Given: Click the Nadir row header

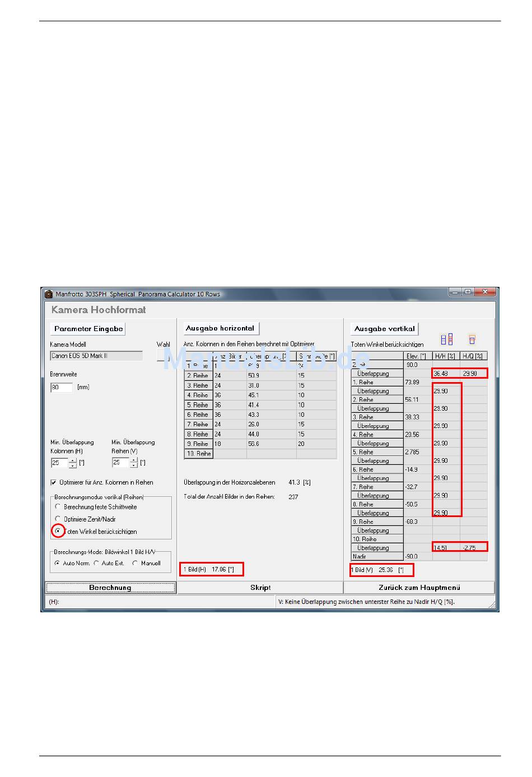Looking at the screenshot, I should [x=377, y=557].
